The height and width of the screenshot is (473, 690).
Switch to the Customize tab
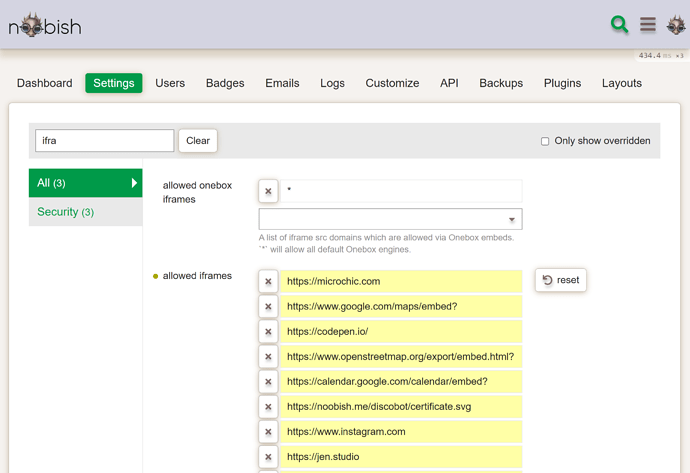[392, 83]
